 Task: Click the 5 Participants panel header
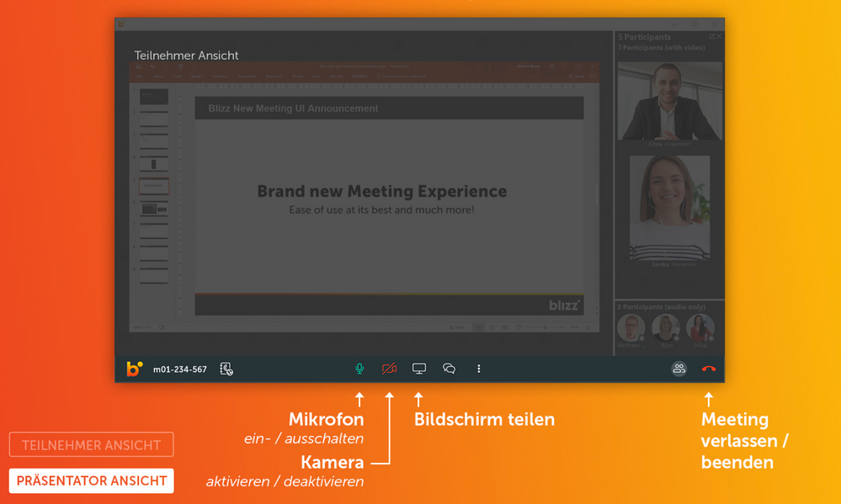[x=644, y=37]
